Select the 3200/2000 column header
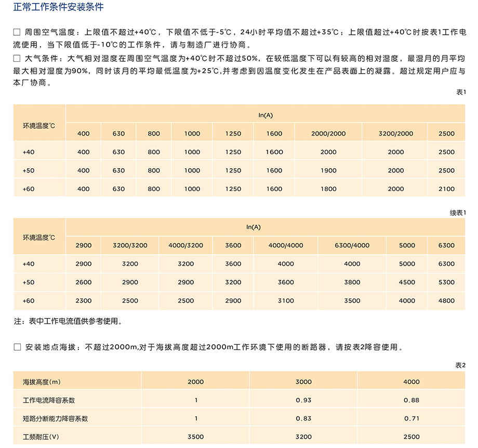Image resolution: width=478 pixels, height=448 pixels. (395, 133)
